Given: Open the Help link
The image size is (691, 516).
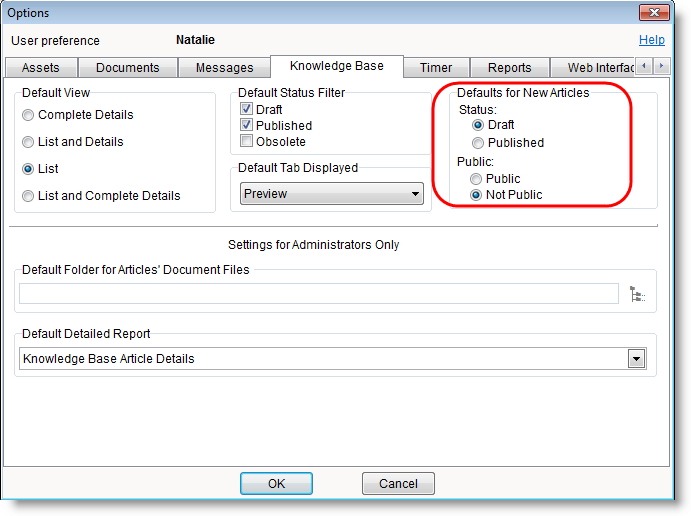Looking at the screenshot, I should pos(651,41).
